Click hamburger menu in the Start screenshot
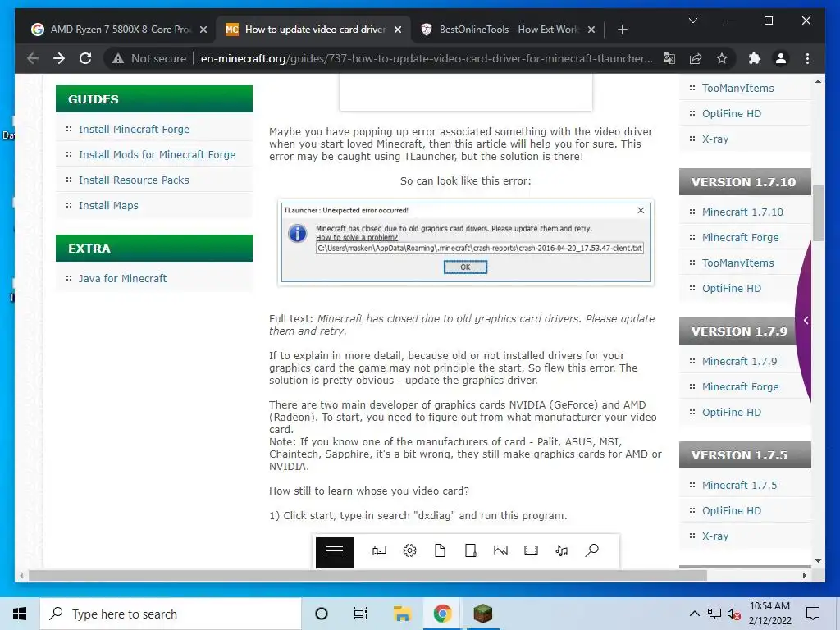 coord(335,552)
